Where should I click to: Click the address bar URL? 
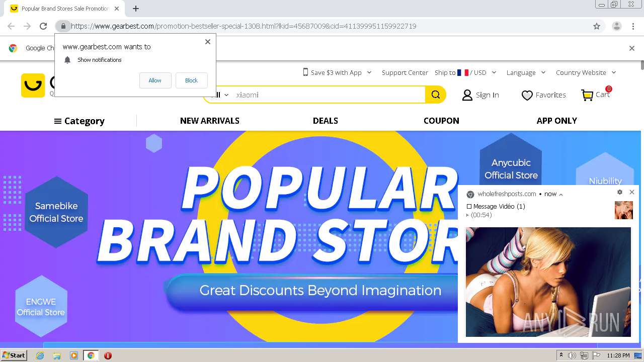click(244, 26)
